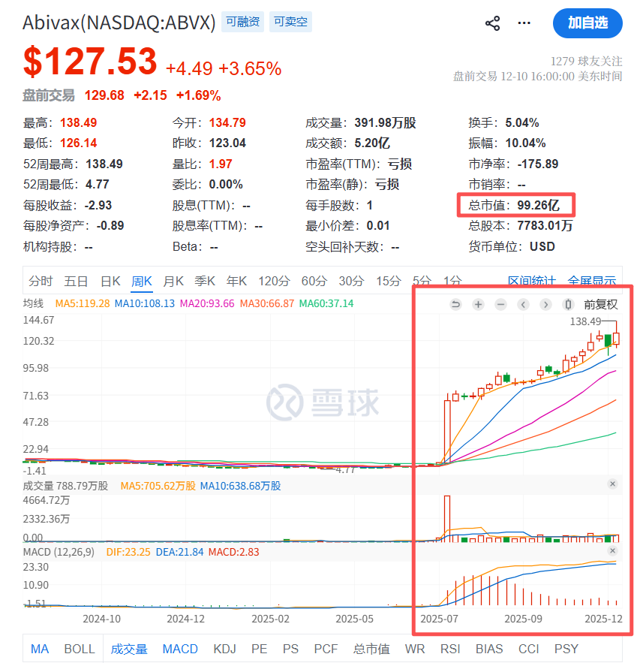The width and height of the screenshot is (634, 672).
Task: Open the three-dot more options menu
Action: click(x=524, y=23)
